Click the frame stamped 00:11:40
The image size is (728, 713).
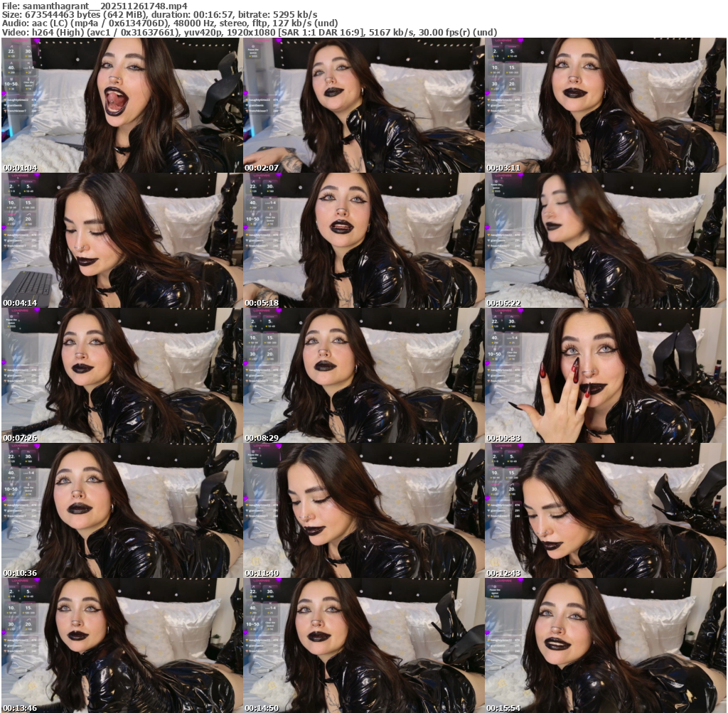pos(363,510)
